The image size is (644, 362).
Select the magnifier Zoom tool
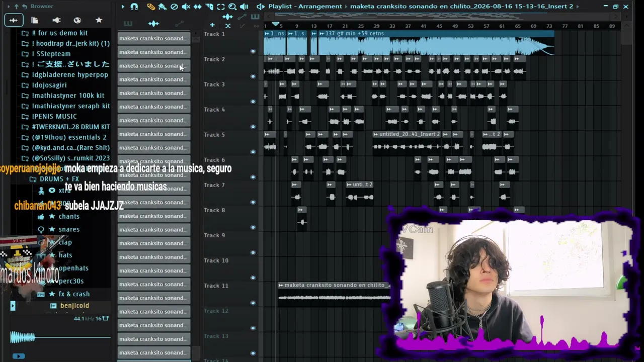tap(232, 7)
